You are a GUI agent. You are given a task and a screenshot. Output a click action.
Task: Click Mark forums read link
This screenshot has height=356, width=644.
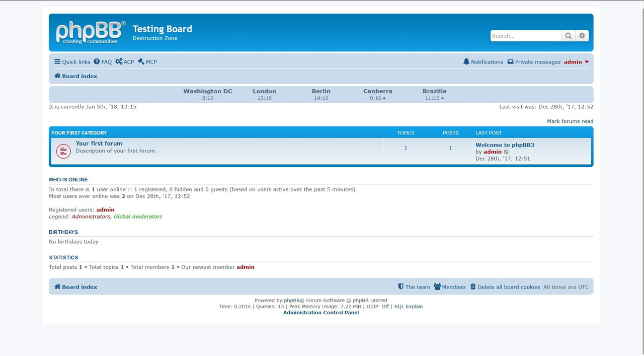(x=570, y=121)
